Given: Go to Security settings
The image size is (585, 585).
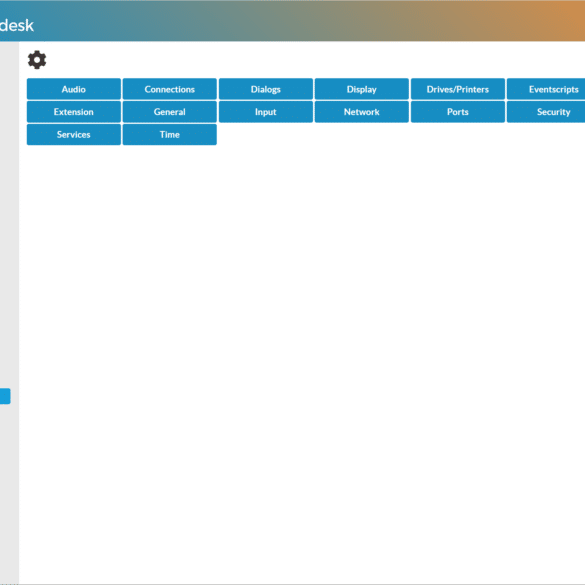Looking at the screenshot, I should click(x=546, y=112).
